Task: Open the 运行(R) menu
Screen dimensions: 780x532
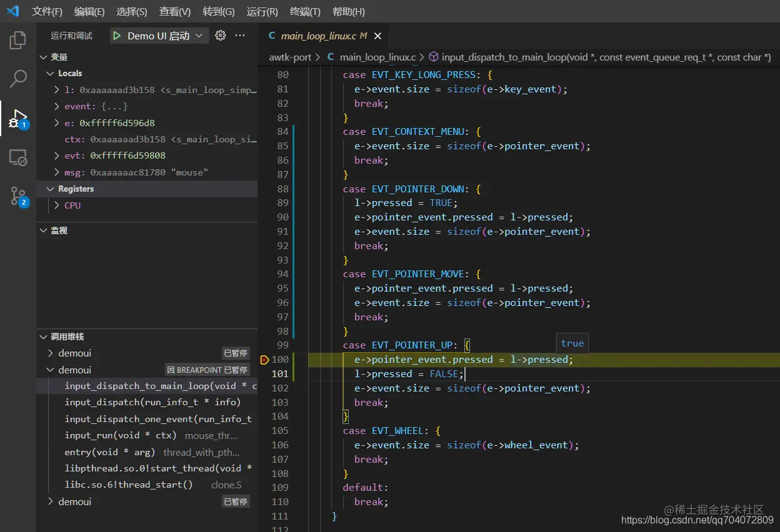Action: click(262, 12)
